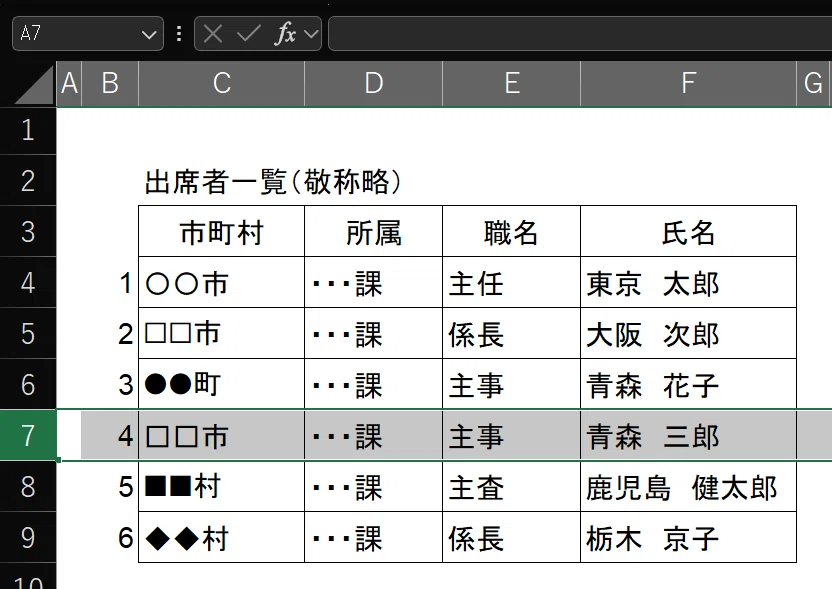Click the cell containing 東京 太郎
Image resolution: width=832 pixels, height=589 pixels.
click(x=688, y=282)
